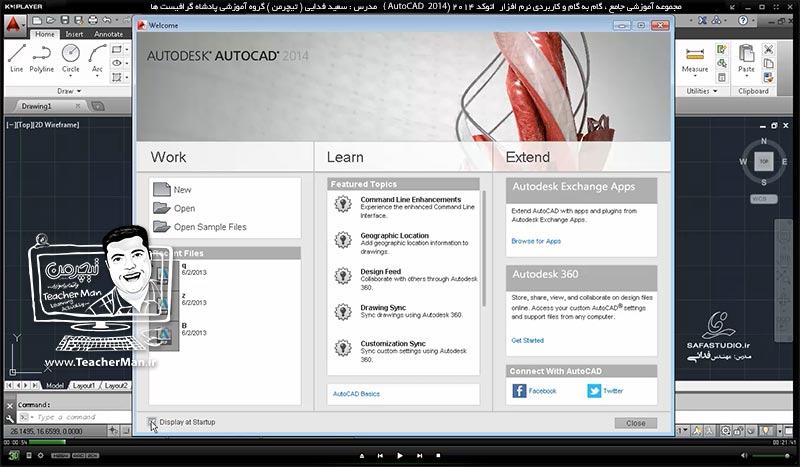The width and height of the screenshot is (800, 467).
Task: Click the AutoCAD Basics link
Action: [356, 394]
